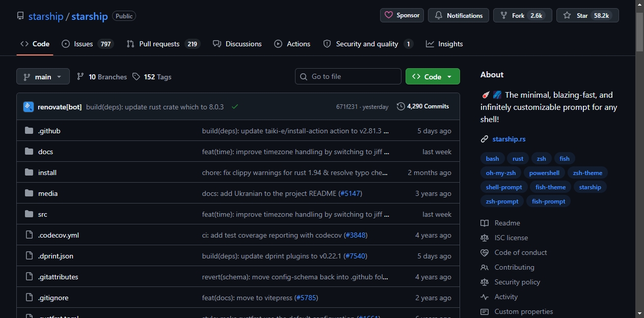Visit the starship.rs website link
The height and width of the screenshot is (318, 644).
(x=509, y=139)
